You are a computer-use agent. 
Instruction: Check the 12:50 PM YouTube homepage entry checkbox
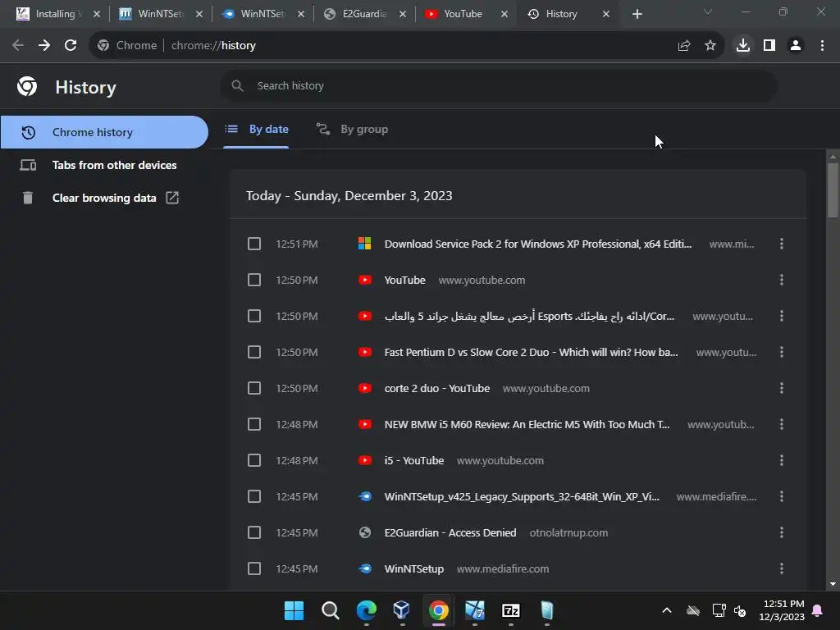254,280
